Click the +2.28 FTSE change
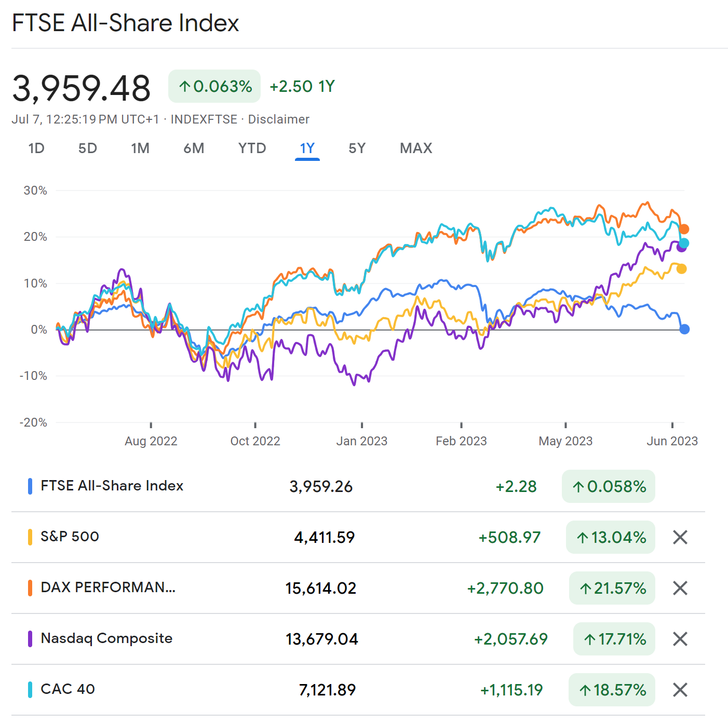The height and width of the screenshot is (724, 728). pos(516,486)
